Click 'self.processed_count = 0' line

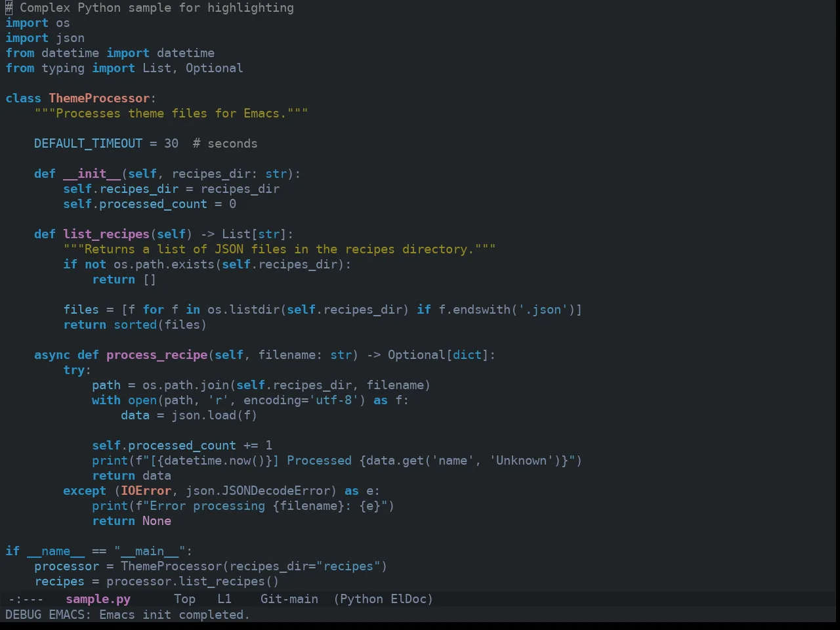150,204
